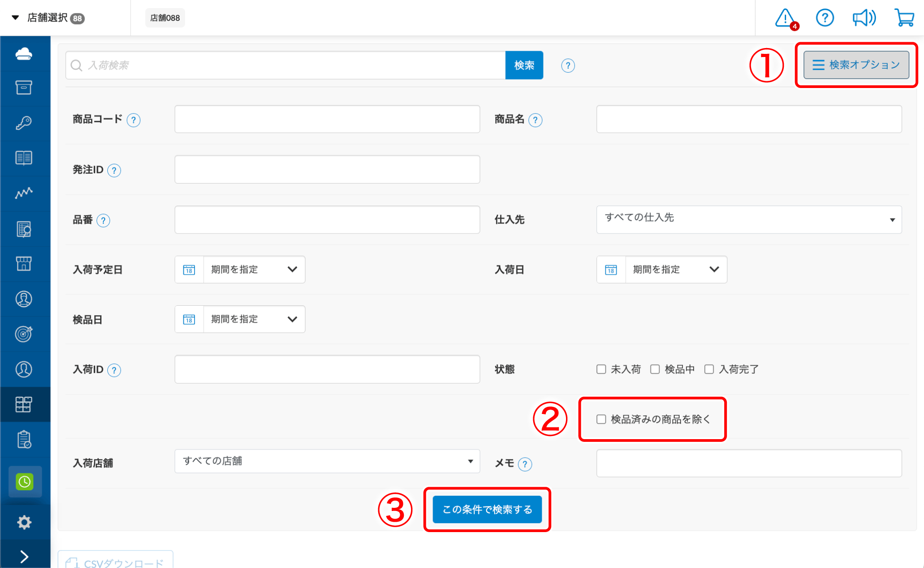Click the green clock icon in sidebar
The width and height of the screenshot is (924, 568).
(25, 482)
